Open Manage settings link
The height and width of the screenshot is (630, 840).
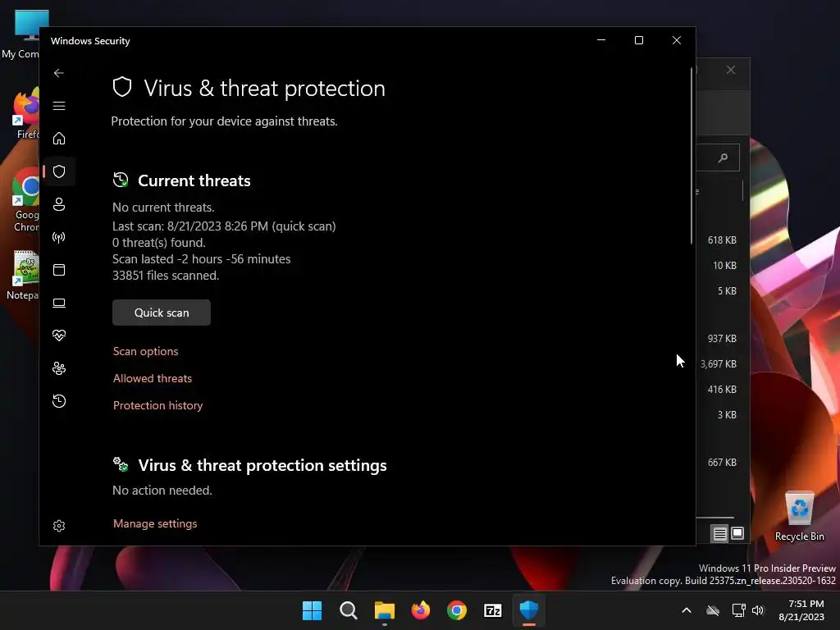[x=155, y=523]
